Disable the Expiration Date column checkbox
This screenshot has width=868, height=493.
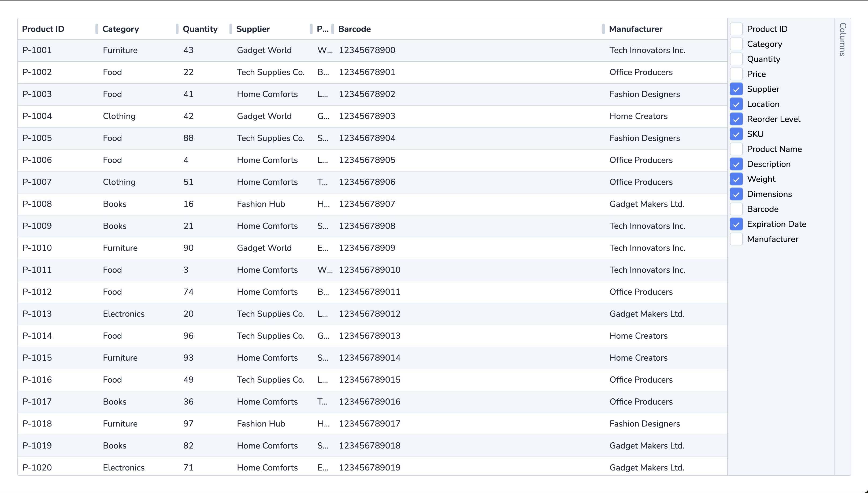pyautogui.click(x=736, y=224)
